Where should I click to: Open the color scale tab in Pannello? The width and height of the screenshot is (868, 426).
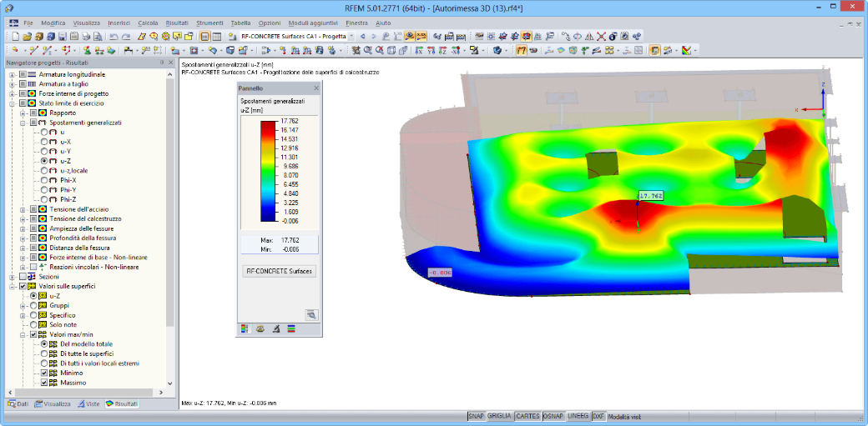pos(245,328)
